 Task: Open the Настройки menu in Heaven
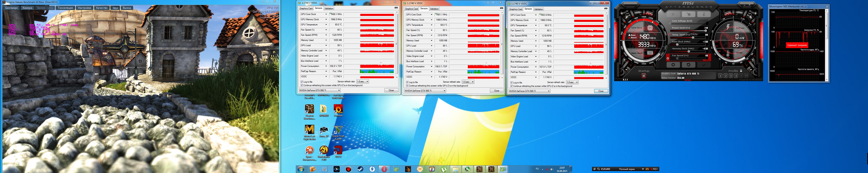[x=84, y=8]
